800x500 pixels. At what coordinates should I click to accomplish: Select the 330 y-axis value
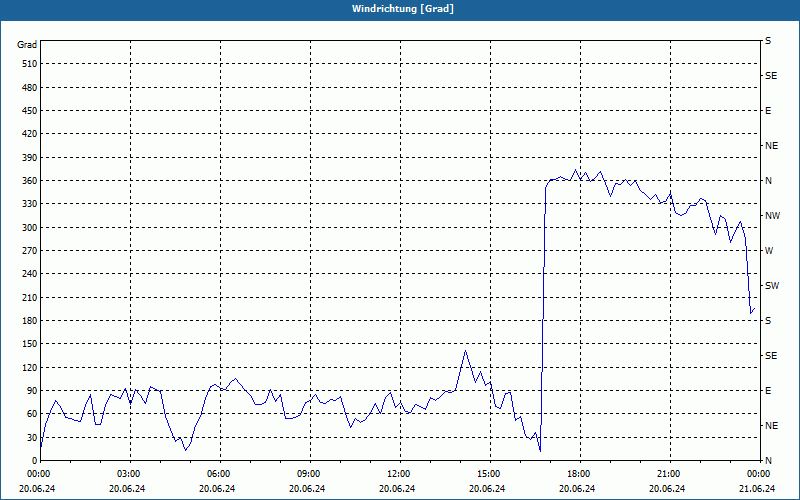[x=30, y=204]
